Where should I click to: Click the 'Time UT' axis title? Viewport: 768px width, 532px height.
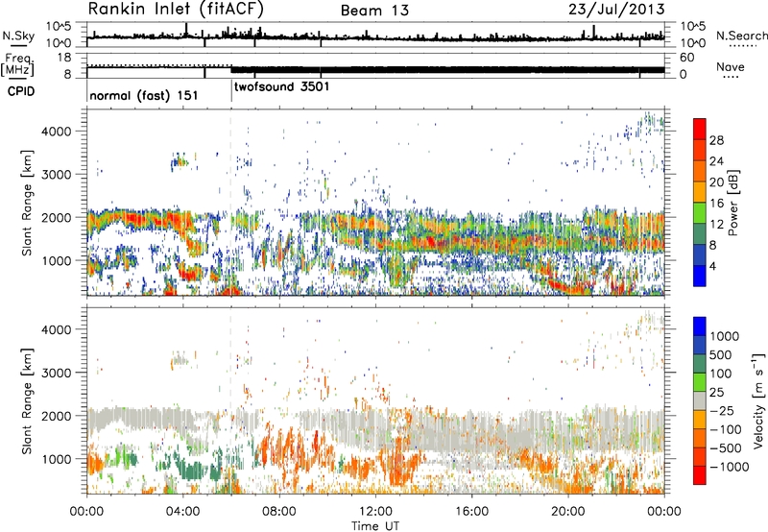375,525
